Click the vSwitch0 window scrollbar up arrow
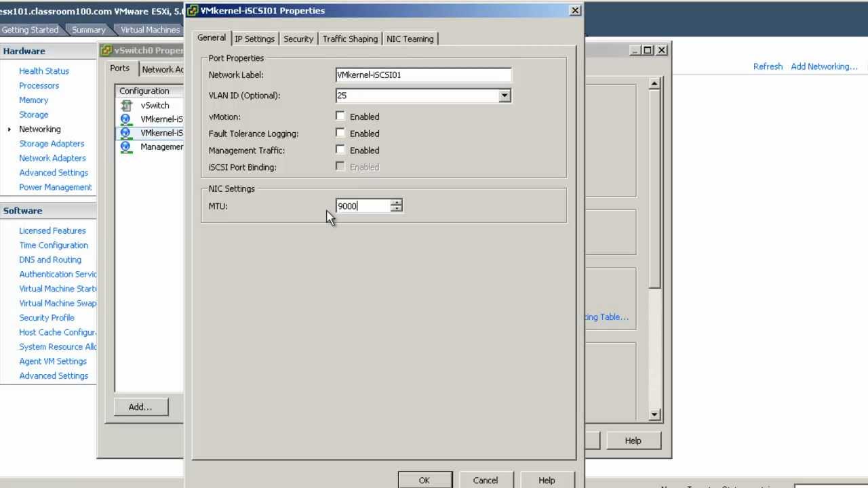 point(654,83)
